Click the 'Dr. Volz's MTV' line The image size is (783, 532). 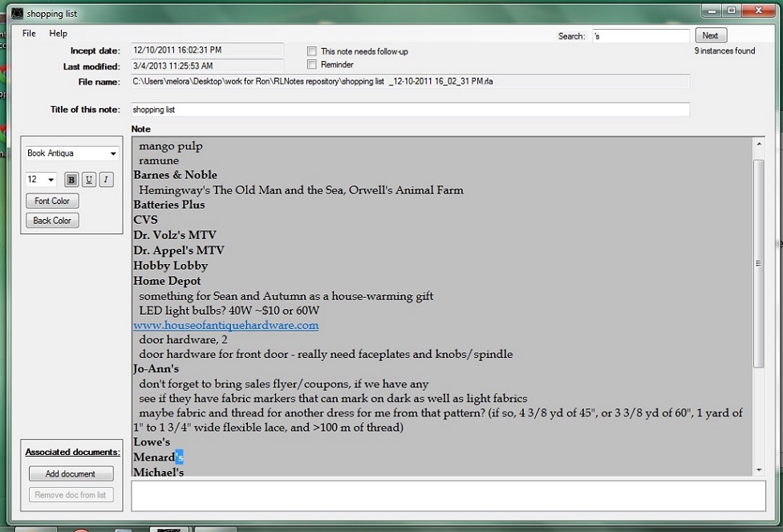pos(175,235)
